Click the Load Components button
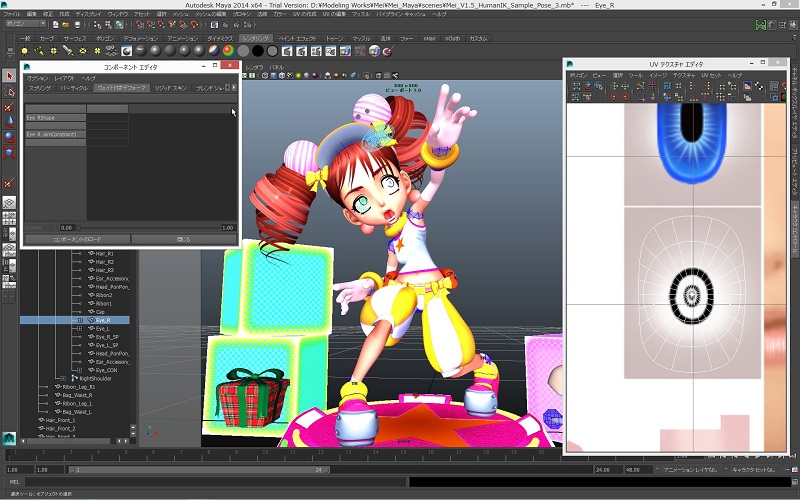This screenshot has height=500, width=800. click(78, 239)
